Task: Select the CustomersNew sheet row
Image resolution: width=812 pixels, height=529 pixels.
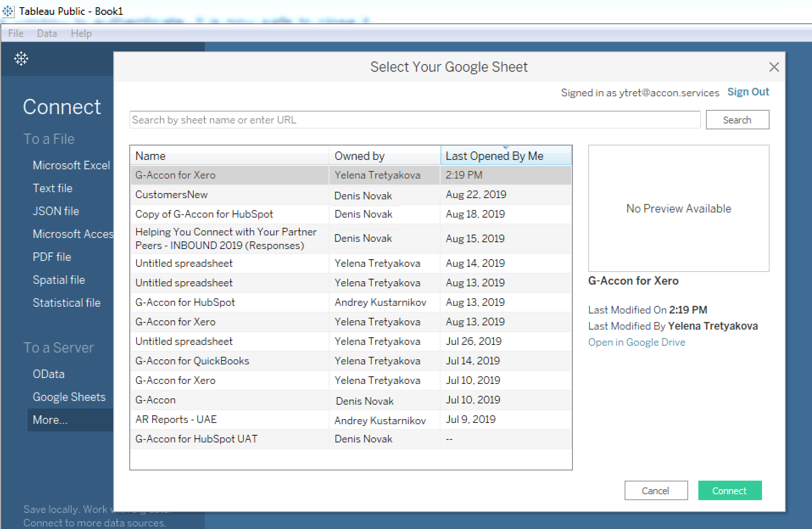Action: pyautogui.click(x=351, y=195)
